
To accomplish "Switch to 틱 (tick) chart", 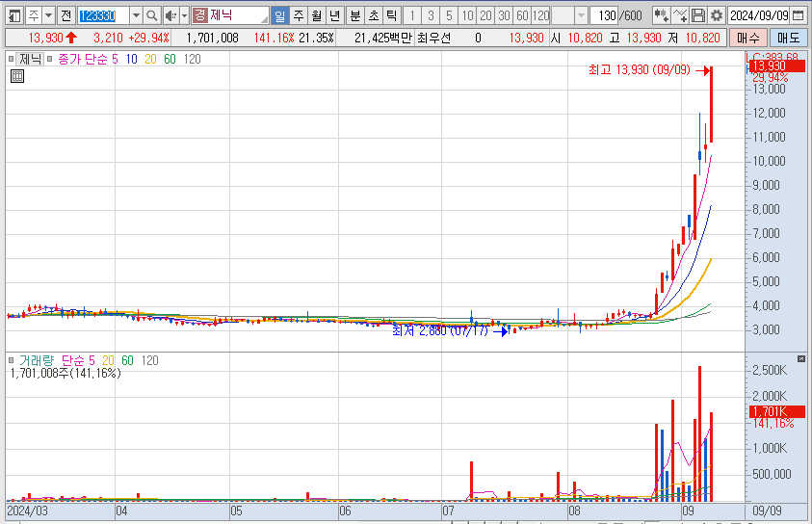I will pyautogui.click(x=391, y=15).
